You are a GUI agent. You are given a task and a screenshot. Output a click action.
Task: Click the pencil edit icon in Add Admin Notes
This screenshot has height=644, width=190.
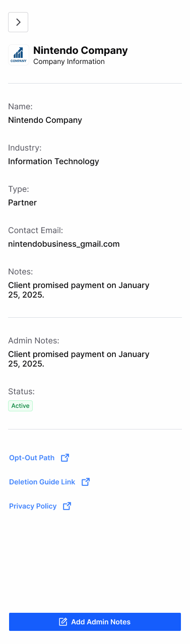pos(63,622)
